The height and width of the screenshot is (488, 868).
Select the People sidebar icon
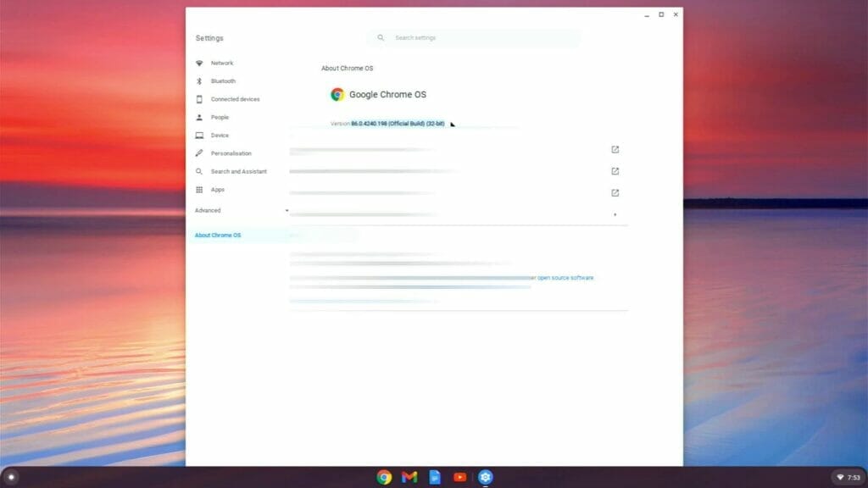(x=198, y=117)
